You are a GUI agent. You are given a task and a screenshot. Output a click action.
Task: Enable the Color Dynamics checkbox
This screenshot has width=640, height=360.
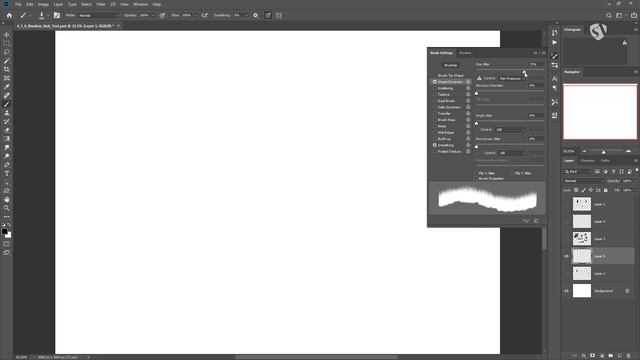[x=435, y=107]
